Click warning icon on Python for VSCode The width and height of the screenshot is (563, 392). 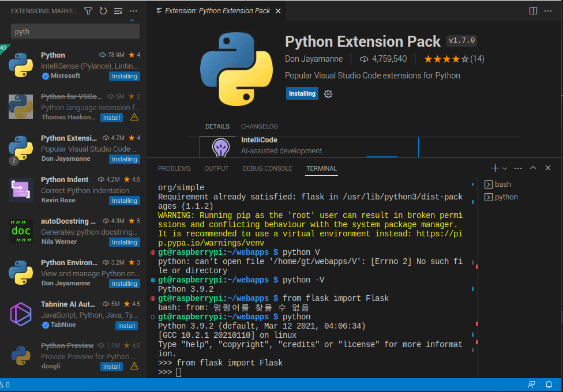click(x=134, y=118)
